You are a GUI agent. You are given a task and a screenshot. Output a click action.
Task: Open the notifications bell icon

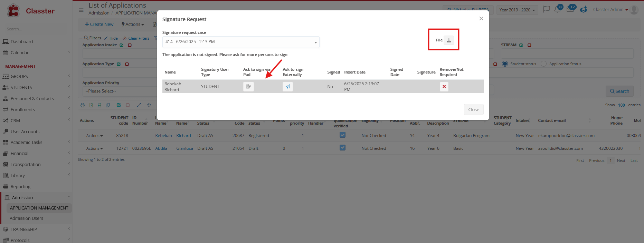(557, 10)
